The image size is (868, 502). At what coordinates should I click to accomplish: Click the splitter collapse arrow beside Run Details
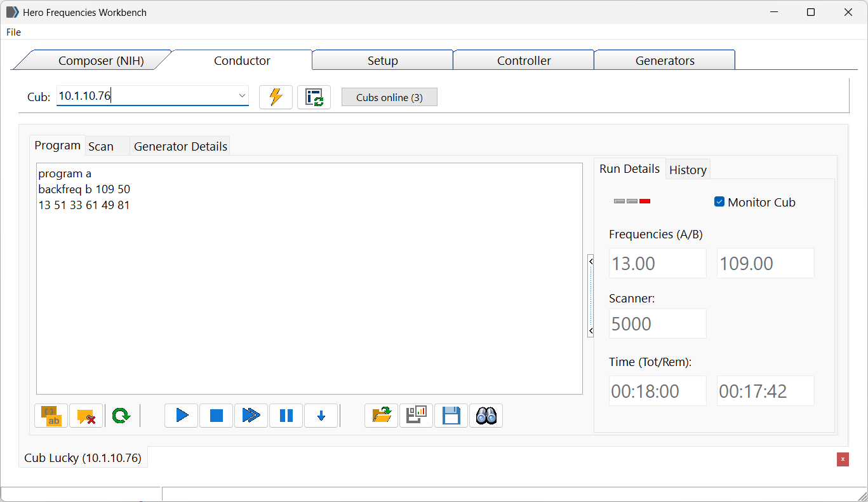click(x=591, y=261)
